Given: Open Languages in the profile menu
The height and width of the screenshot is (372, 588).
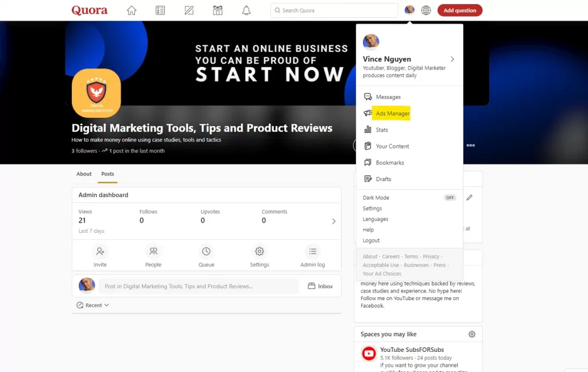Looking at the screenshot, I should (376, 219).
